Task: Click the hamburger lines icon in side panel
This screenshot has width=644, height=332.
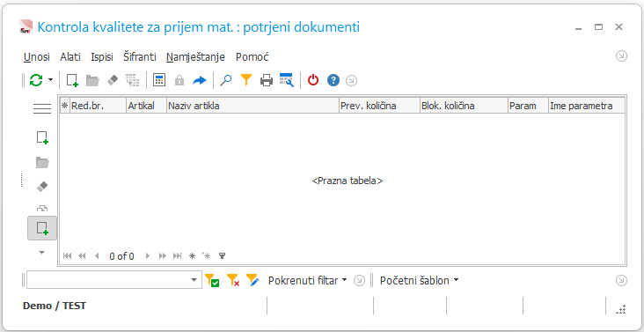Action: click(42, 109)
